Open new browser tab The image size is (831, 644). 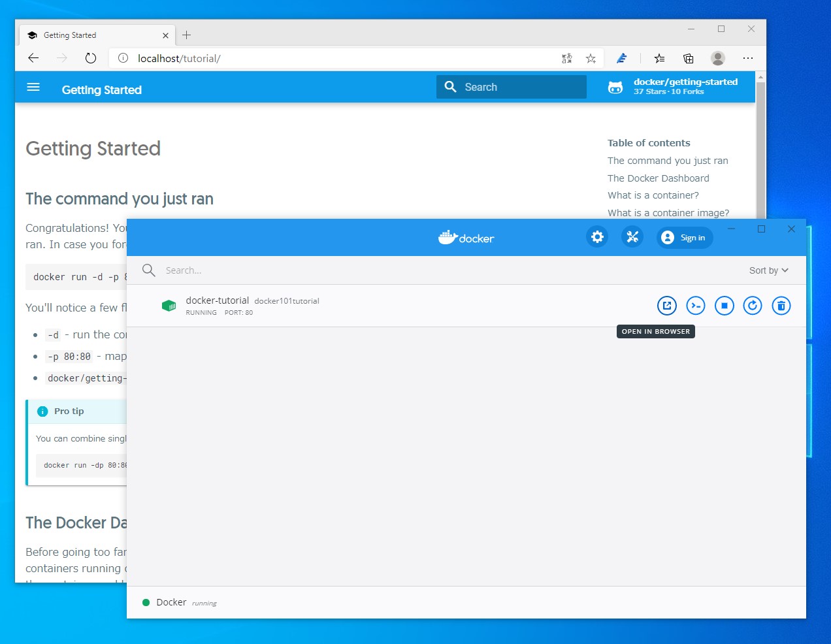tap(187, 35)
